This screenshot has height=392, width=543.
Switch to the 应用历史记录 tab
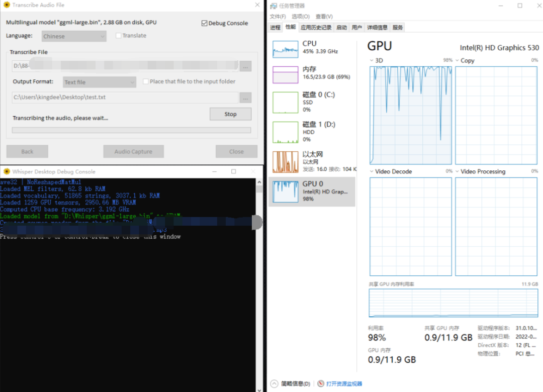tap(316, 27)
